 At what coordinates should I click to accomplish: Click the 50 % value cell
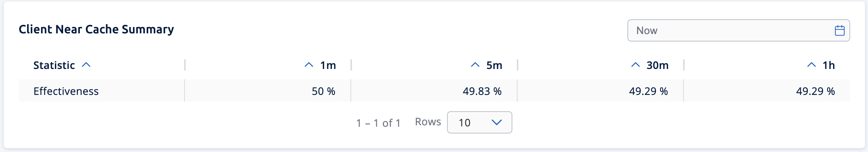(323, 91)
